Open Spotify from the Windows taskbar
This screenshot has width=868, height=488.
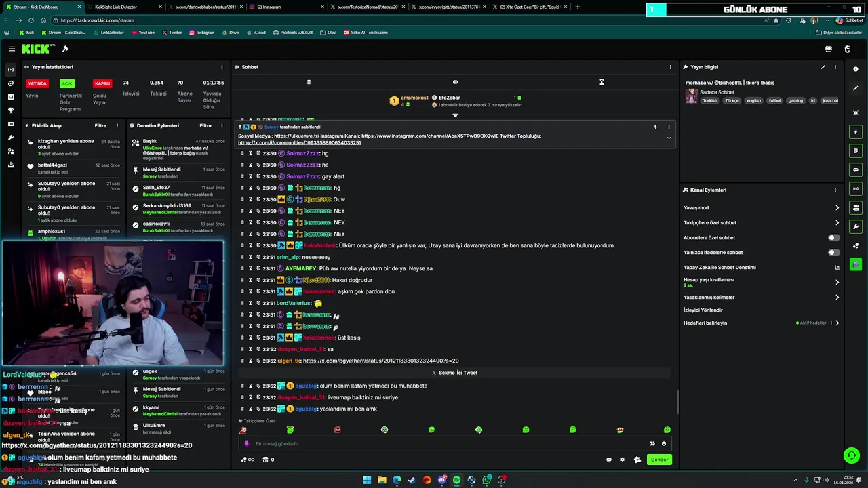coord(456,480)
